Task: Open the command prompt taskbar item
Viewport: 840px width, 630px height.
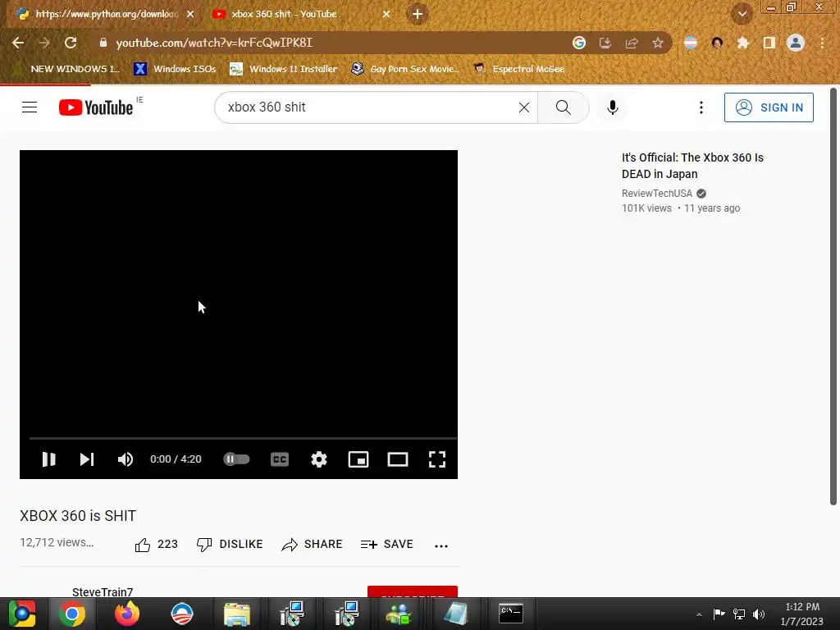Action: [510, 614]
